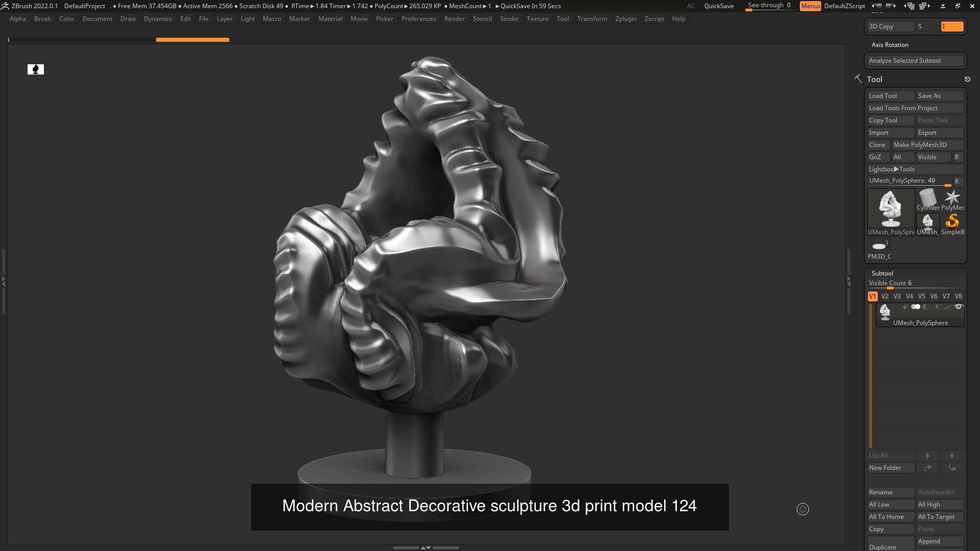Click the subtool list orange scrollbar
Screen dimensions: 980x551
(871, 376)
